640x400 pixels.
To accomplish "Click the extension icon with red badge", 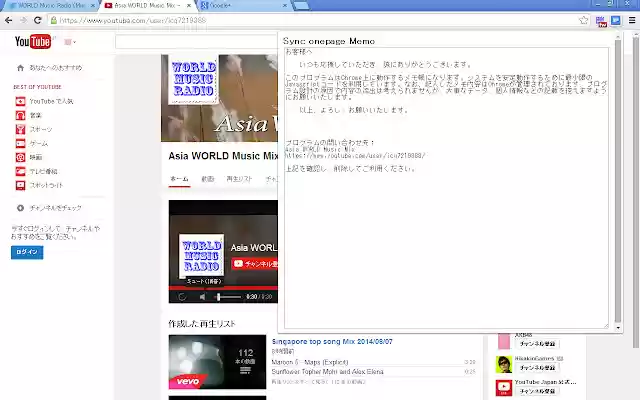I will (x=601, y=21).
